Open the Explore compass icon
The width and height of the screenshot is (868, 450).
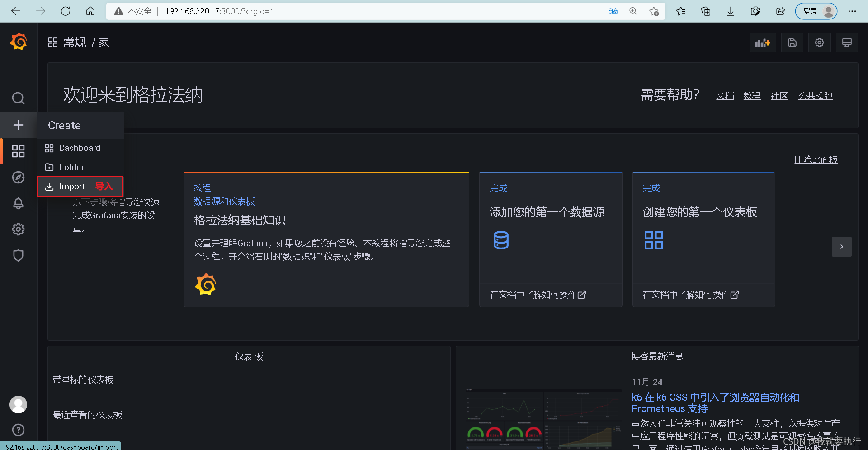[x=18, y=177]
